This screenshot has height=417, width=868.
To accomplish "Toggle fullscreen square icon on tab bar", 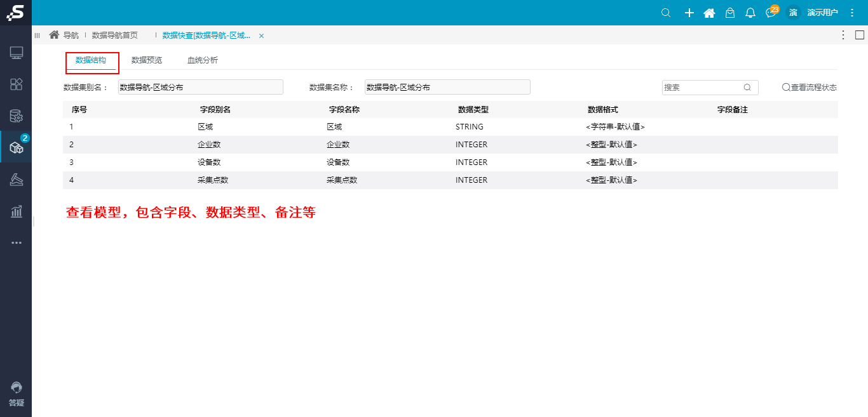I will coord(860,35).
